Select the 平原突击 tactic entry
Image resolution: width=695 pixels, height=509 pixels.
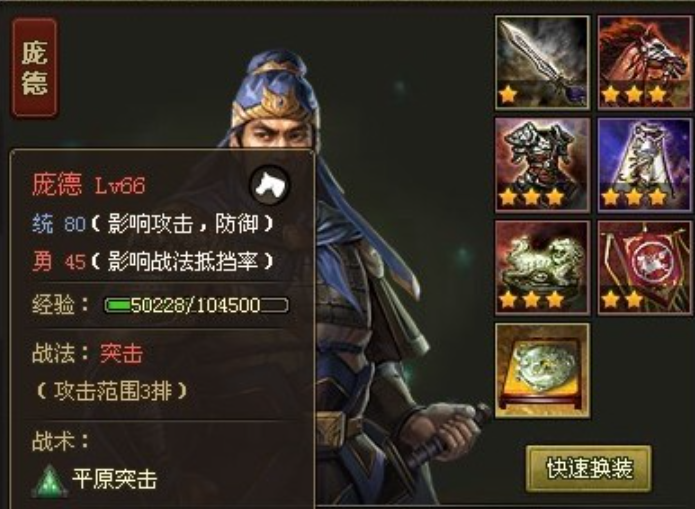(114, 479)
